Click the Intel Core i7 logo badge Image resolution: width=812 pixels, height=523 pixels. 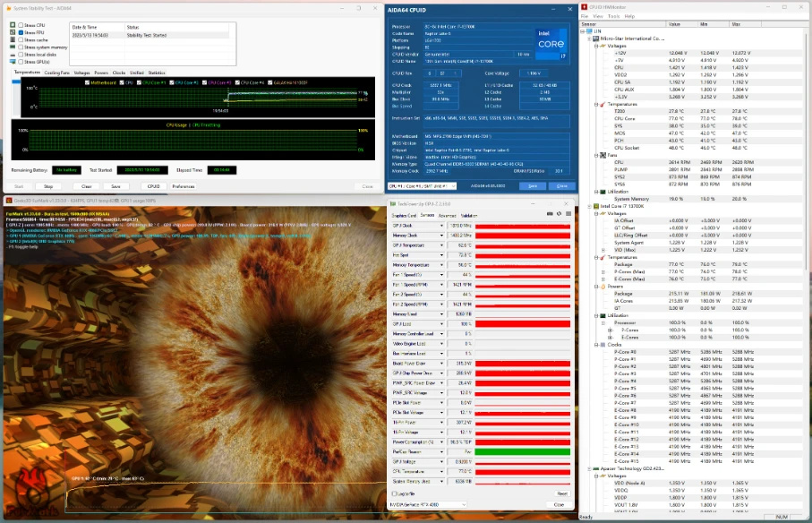pos(551,44)
